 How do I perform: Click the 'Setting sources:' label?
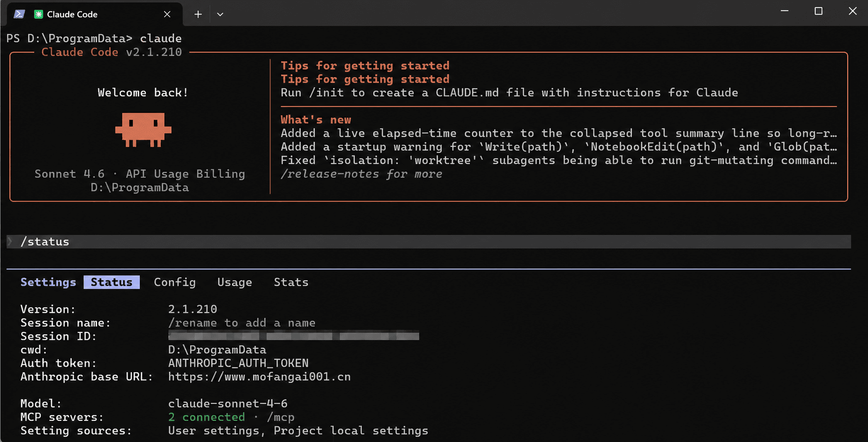pos(76,431)
